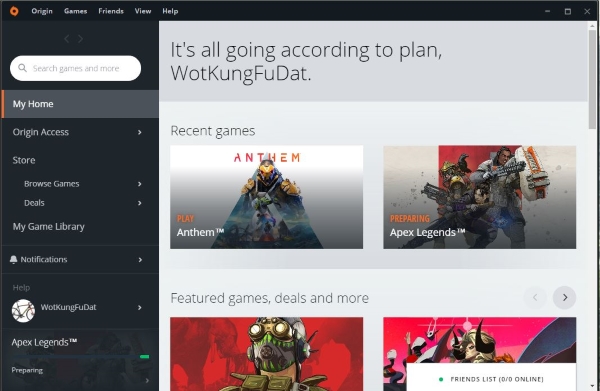Expand the Deals submenu chevron
This screenshot has width=600, height=391.
coord(140,203)
